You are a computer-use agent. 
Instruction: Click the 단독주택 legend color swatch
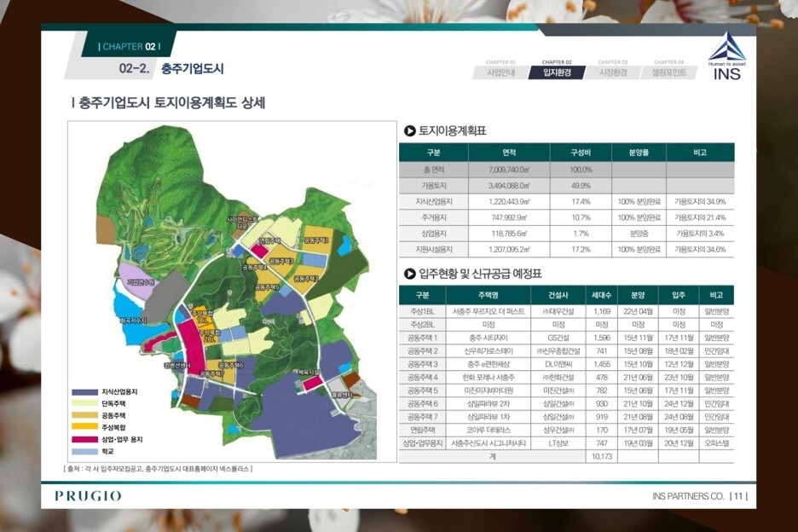point(84,404)
